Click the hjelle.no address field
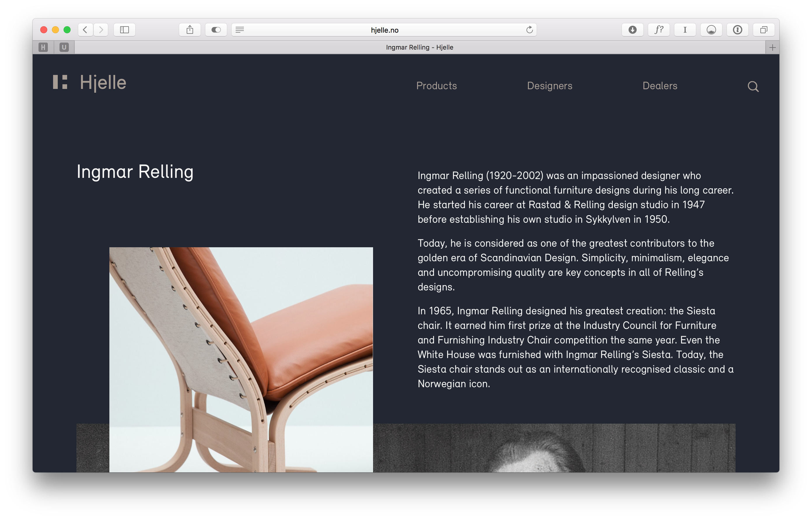Image resolution: width=812 pixels, height=519 pixels. click(384, 30)
